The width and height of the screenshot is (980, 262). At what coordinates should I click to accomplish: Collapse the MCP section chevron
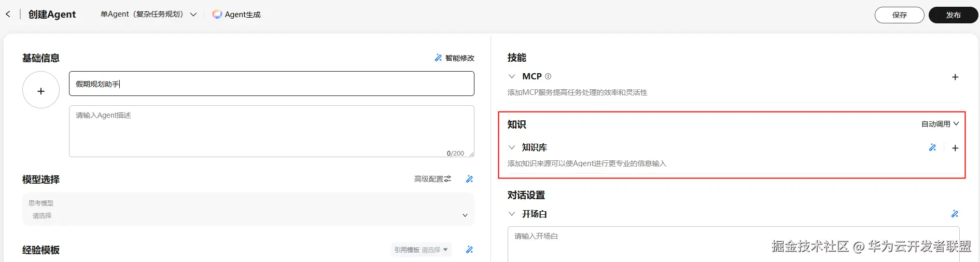[512, 76]
